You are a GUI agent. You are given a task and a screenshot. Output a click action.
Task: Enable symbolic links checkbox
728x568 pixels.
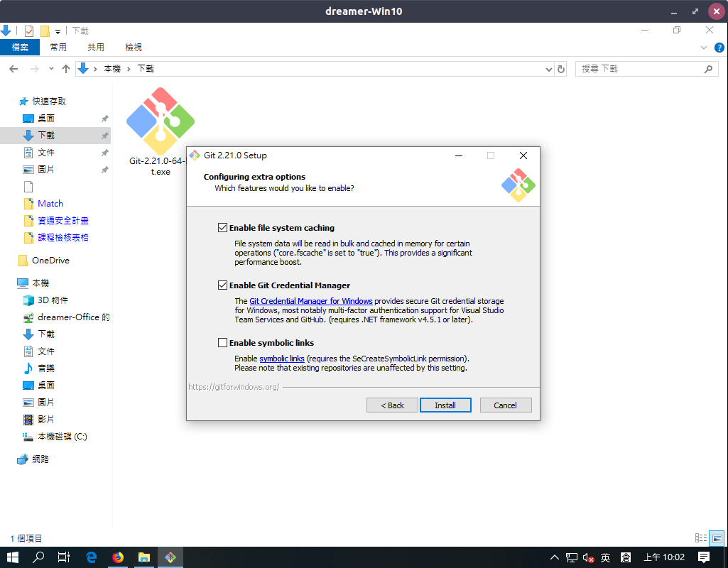223,343
